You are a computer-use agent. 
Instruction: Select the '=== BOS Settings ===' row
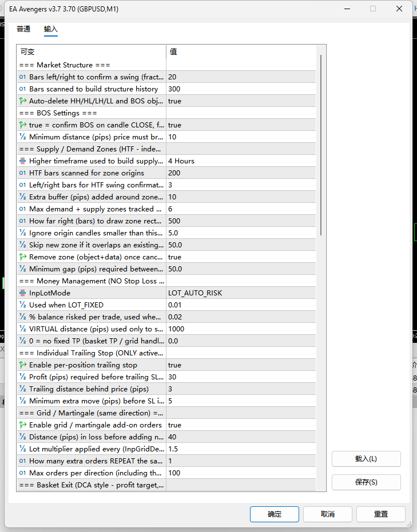coord(166,113)
